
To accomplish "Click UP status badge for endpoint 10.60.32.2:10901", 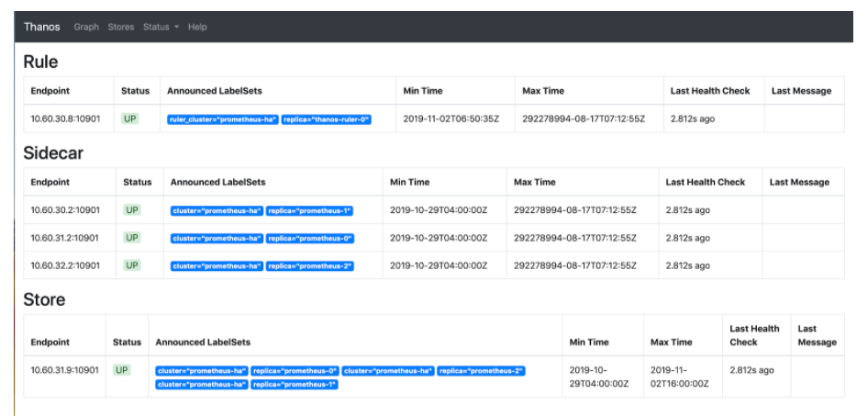I will 132,265.
